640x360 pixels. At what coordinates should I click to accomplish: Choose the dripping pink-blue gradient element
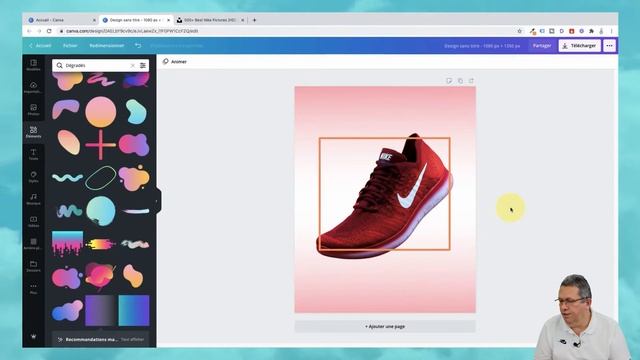(67, 243)
